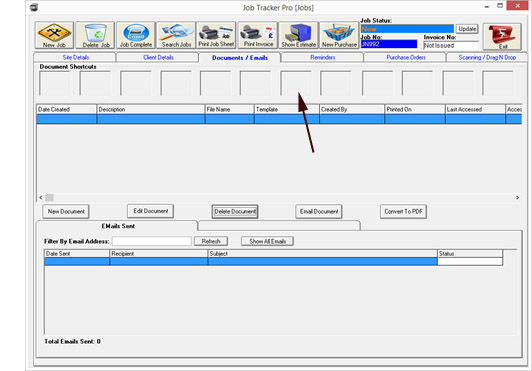Screen dimensions: 532x371
Task: Select the Documents / Emails tab
Action: click(240, 58)
